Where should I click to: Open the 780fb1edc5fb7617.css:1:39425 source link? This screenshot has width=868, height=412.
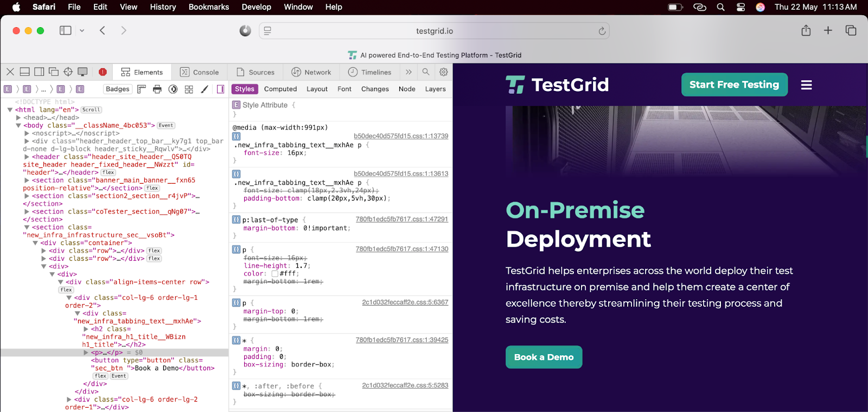point(402,340)
